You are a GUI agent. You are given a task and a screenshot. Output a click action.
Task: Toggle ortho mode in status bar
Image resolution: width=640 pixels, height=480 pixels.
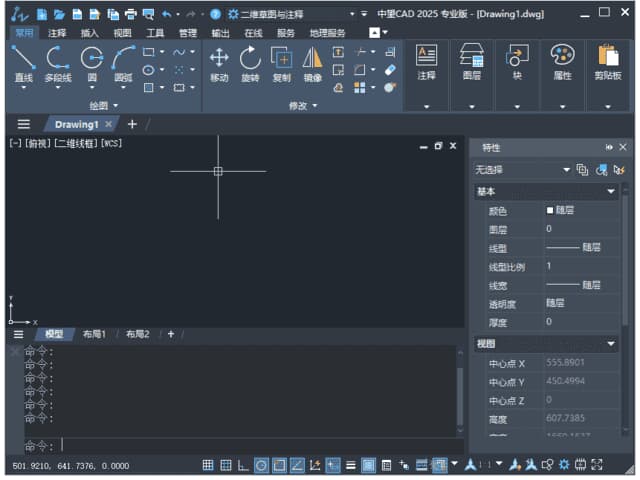click(243, 465)
